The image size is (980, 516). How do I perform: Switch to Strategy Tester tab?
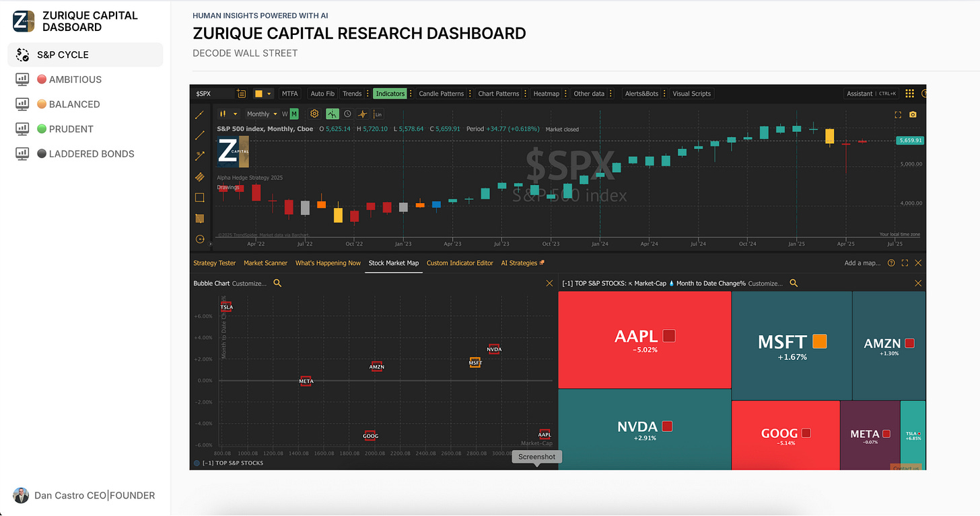coord(215,263)
